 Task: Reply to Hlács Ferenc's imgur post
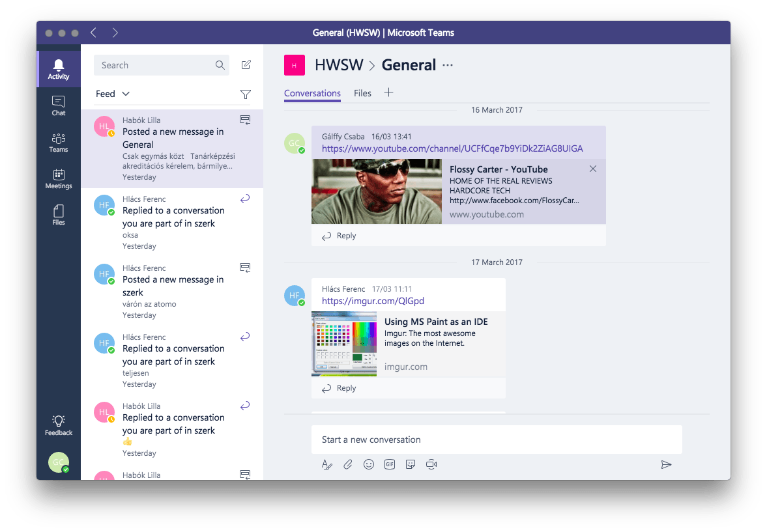(x=339, y=388)
